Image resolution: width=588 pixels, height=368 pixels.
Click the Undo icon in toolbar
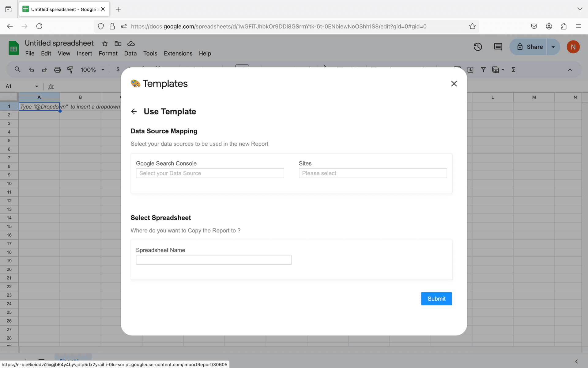pos(31,70)
